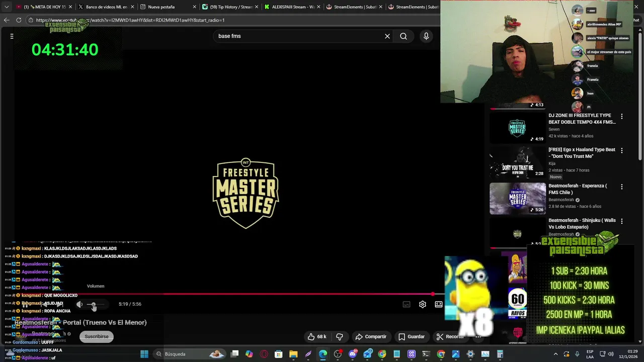Open Beatmosferah Esperanza video thumbnail
The image size is (644, 362).
click(518, 199)
